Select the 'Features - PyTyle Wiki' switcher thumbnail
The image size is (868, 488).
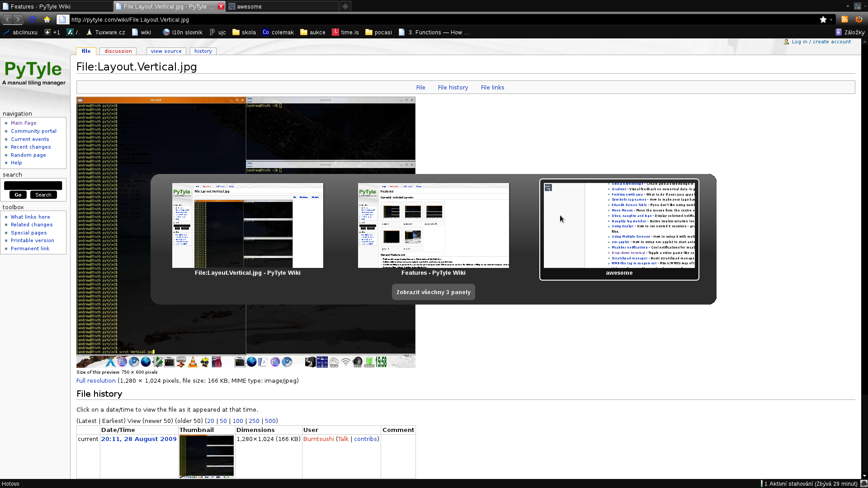click(x=434, y=225)
